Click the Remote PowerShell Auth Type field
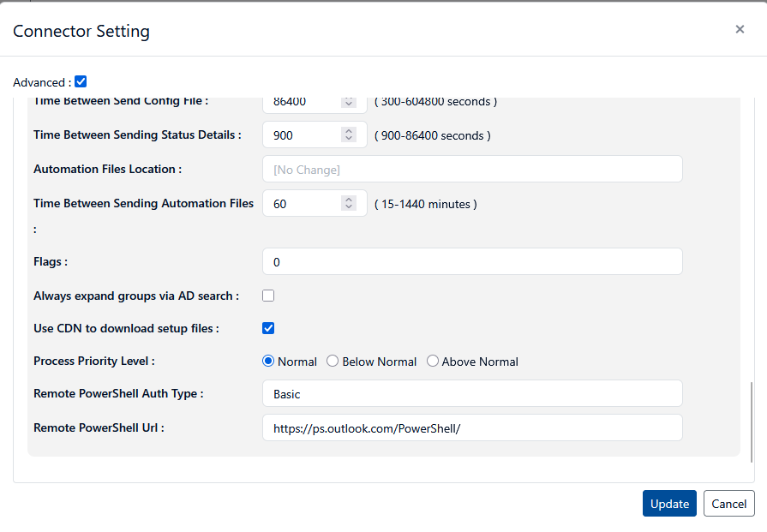Screen dimensions: 767x532 pos(472,394)
